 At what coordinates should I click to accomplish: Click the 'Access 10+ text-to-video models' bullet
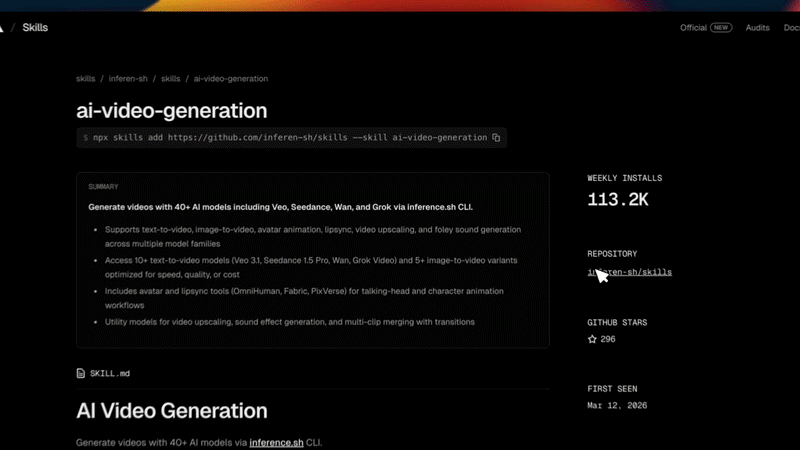pos(311,267)
